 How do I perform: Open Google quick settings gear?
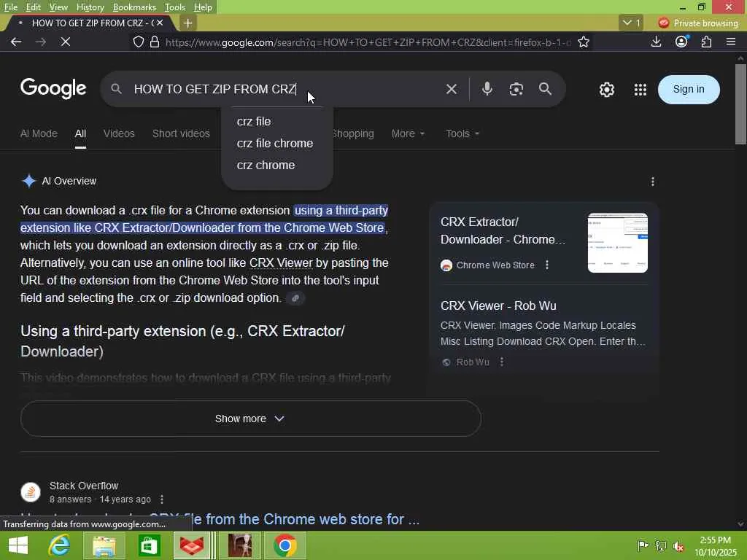click(x=606, y=90)
